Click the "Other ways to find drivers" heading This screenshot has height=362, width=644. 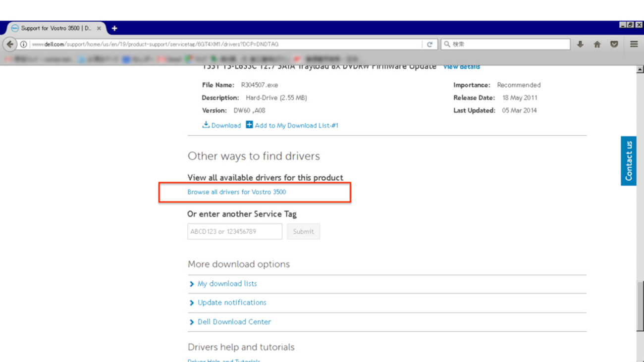(254, 156)
